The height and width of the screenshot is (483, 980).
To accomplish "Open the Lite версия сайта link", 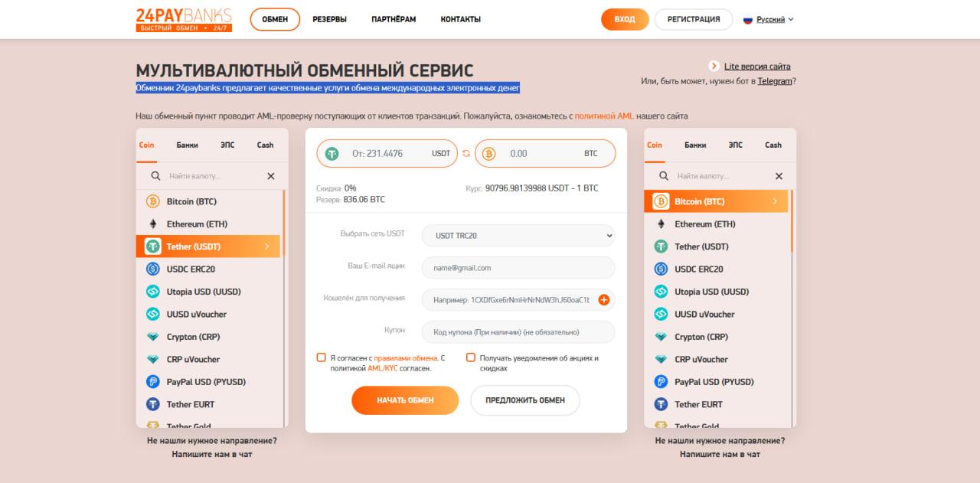I will (757, 67).
